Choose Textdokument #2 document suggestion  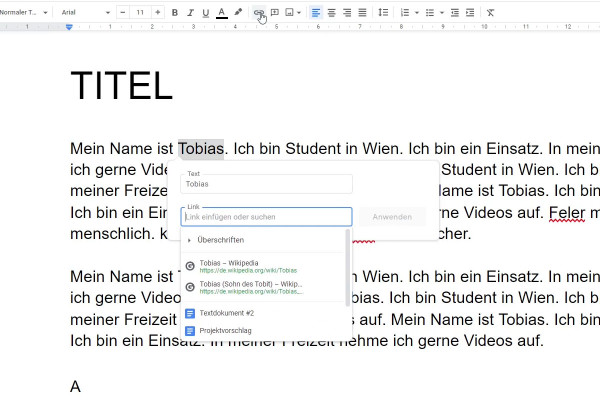263,313
